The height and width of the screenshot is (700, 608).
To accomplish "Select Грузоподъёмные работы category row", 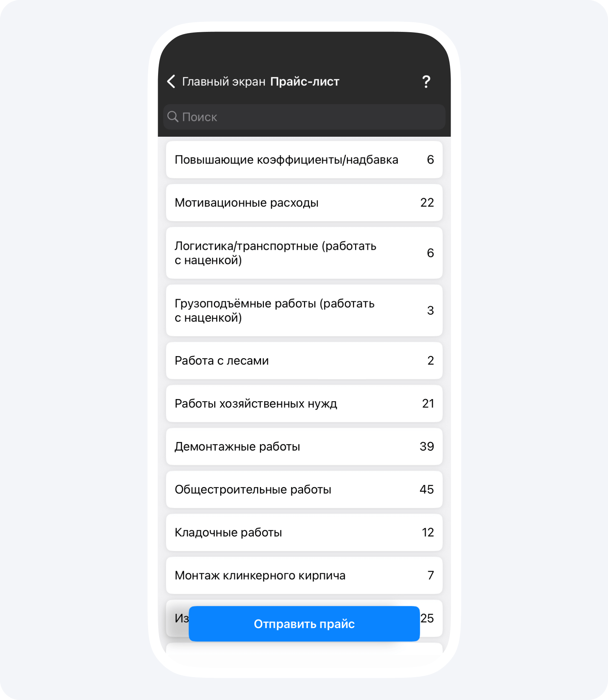I will [x=304, y=310].
